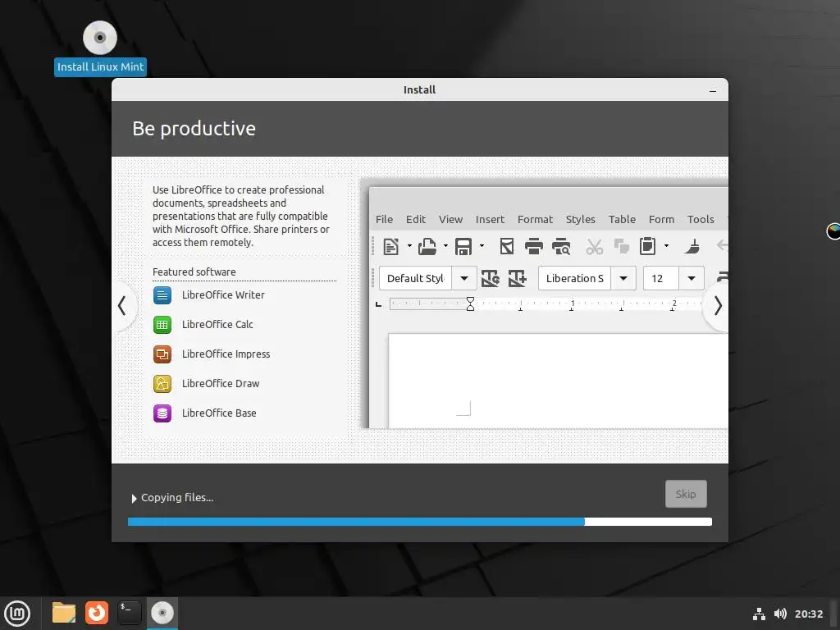Click the LibreOffice Writer label
840x630 pixels.
(223, 295)
